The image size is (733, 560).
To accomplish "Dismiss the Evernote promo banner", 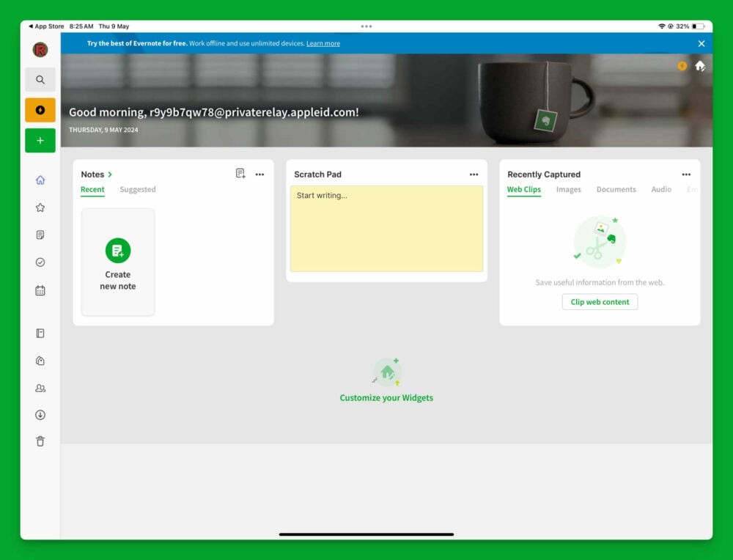I will coord(701,43).
